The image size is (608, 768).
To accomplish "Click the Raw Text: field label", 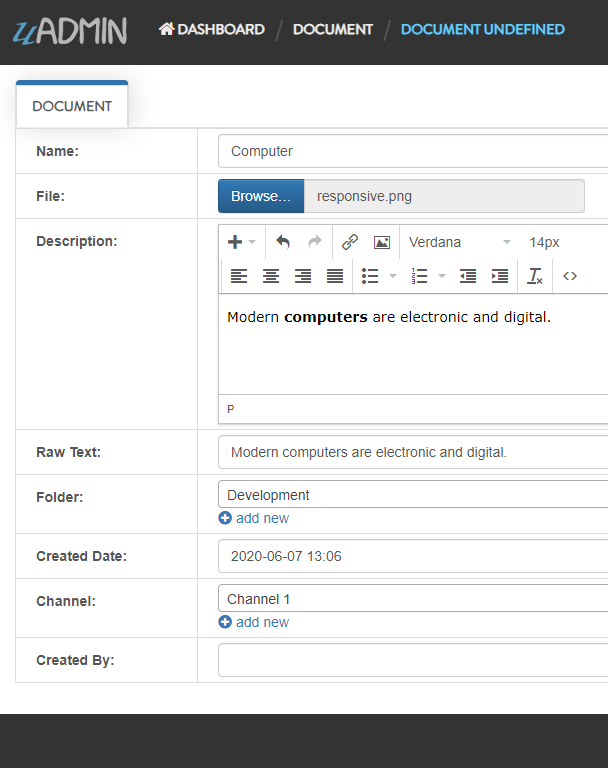I will [x=69, y=452].
